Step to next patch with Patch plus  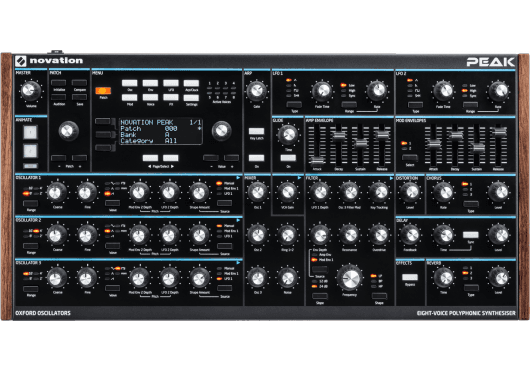[x=79, y=158]
